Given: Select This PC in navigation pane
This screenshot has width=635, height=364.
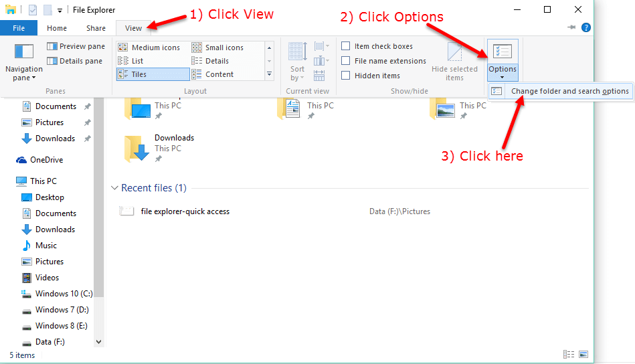Looking at the screenshot, I should pos(36,181).
